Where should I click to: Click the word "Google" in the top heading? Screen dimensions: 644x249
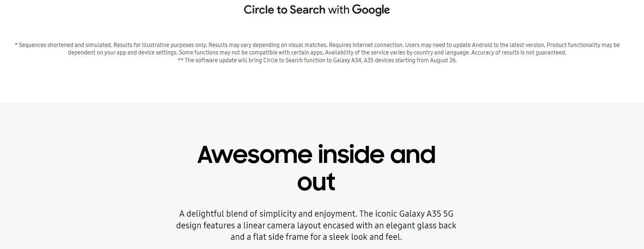tap(371, 10)
